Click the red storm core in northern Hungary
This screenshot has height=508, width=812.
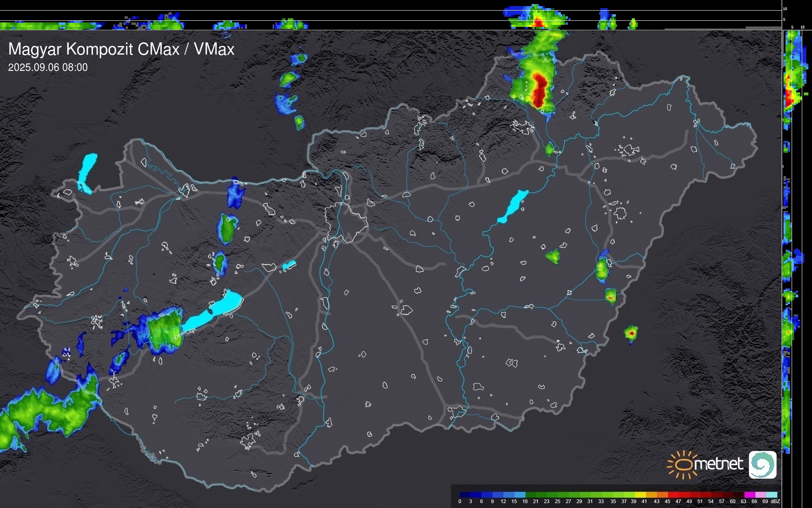(x=539, y=90)
